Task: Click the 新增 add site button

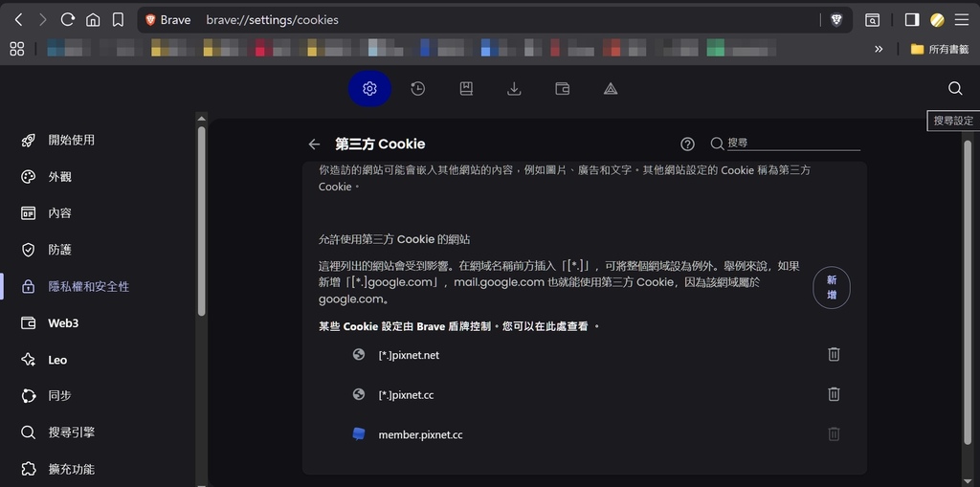Action: [832, 288]
